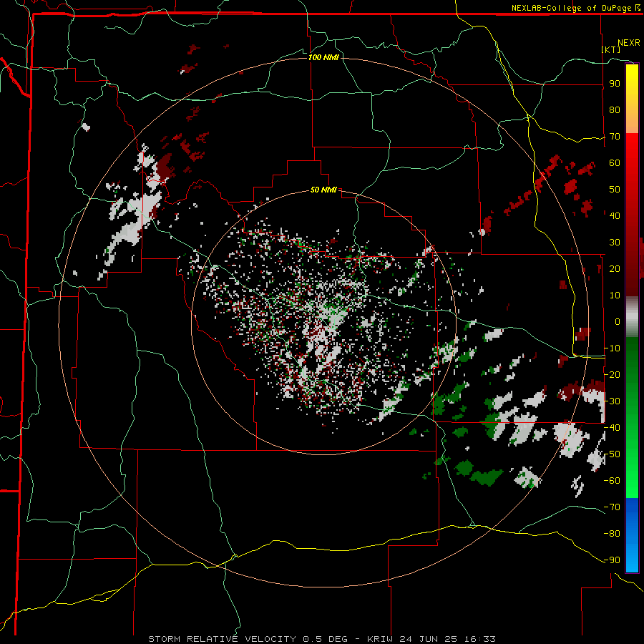Image resolution: width=644 pixels, height=644 pixels.
Task: Click the positive 50 scale value
Action: click(615, 190)
